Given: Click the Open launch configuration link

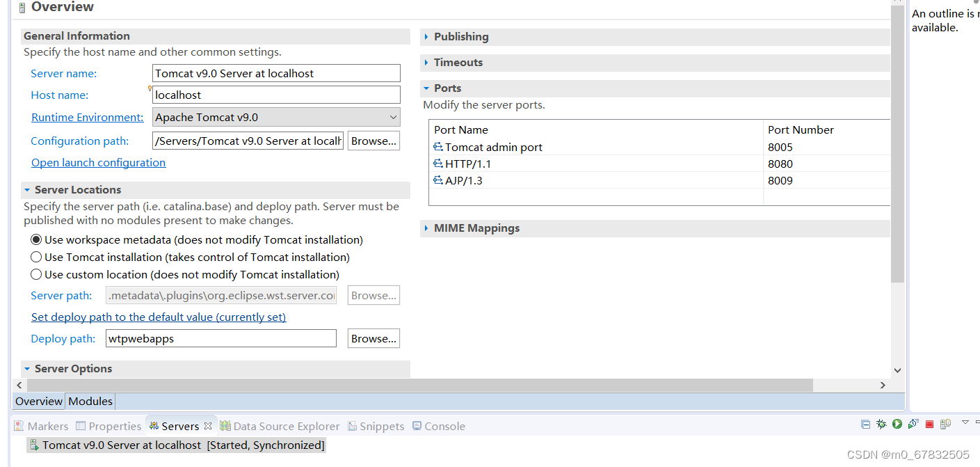Looking at the screenshot, I should 99,163.
